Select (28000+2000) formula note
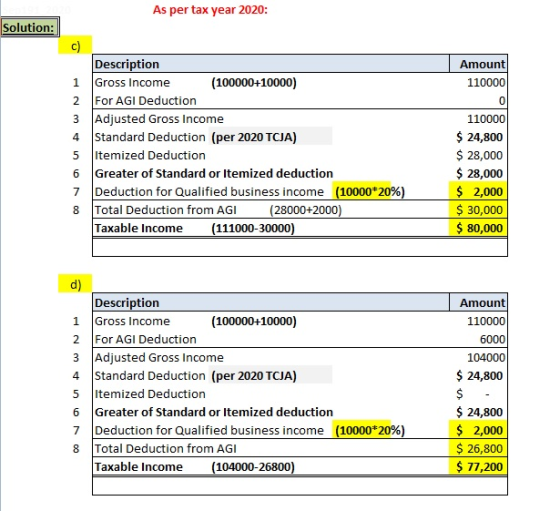The width and height of the screenshot is (560, 511). point(305,210)
